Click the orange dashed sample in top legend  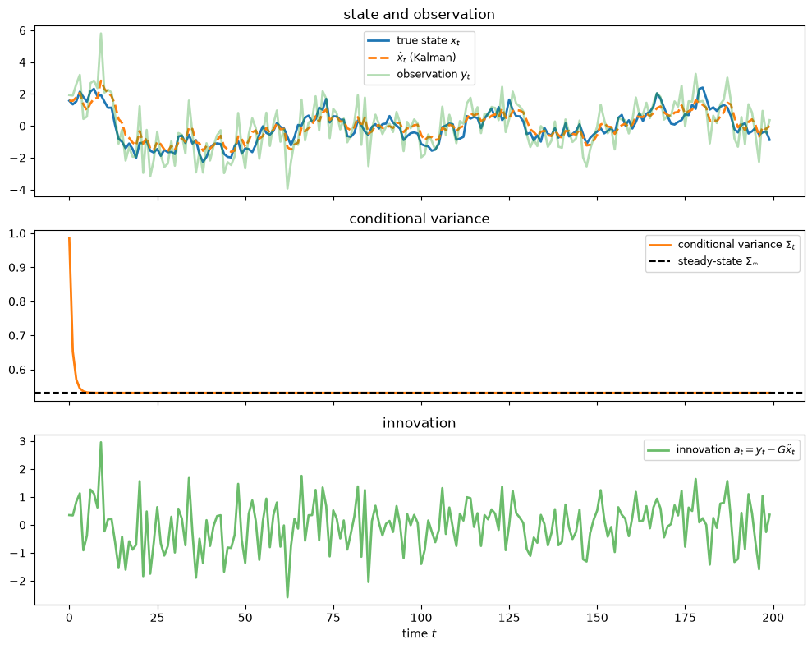378,58
